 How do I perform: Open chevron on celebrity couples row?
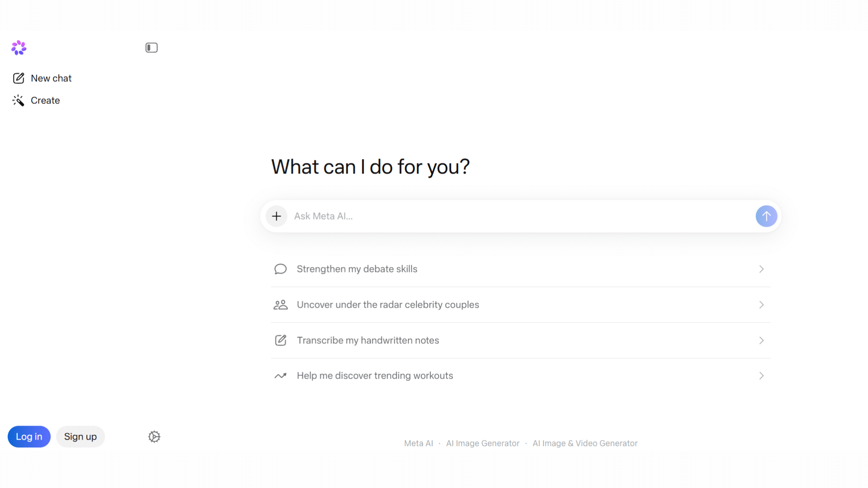pos(761,305)
